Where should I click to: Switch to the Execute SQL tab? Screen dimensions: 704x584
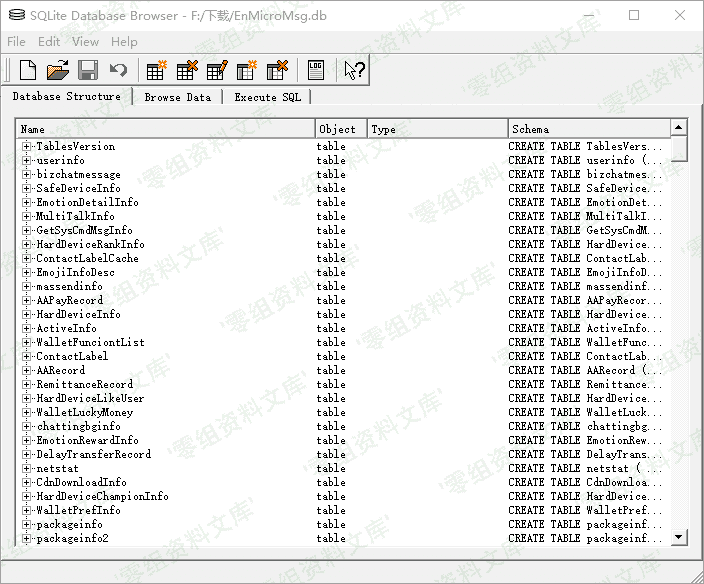267,97
